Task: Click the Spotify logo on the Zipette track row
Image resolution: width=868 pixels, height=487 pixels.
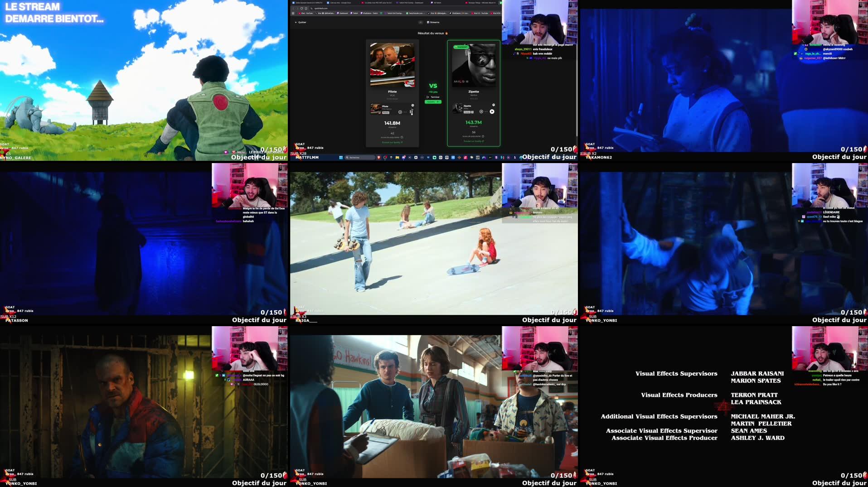Action: pos(493,105)
